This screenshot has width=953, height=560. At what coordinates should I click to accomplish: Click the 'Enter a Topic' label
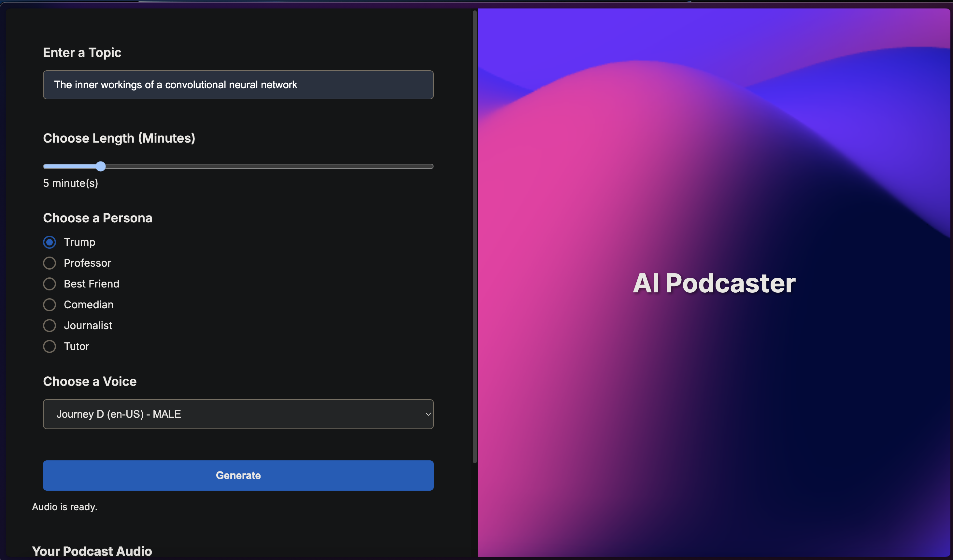pos(82,52)
